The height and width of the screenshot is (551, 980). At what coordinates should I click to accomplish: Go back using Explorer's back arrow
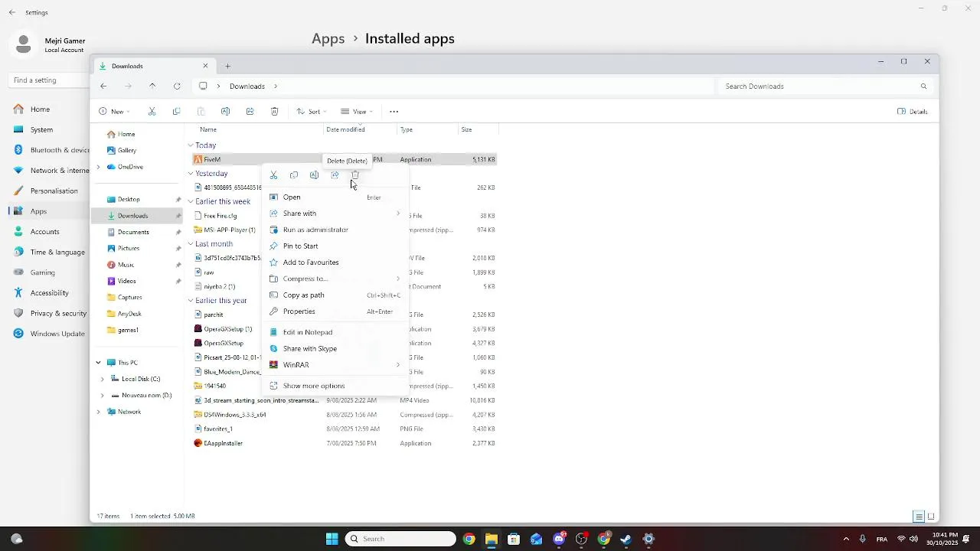click(x=103, y=86)
